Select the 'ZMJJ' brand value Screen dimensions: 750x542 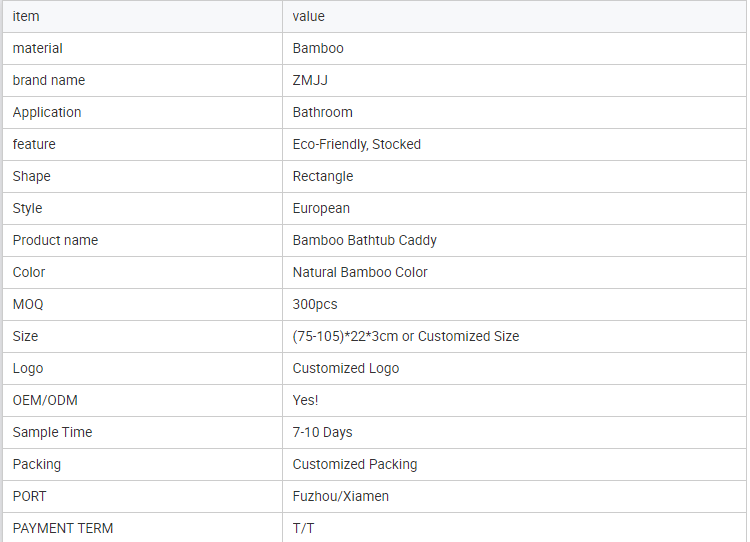312,80
